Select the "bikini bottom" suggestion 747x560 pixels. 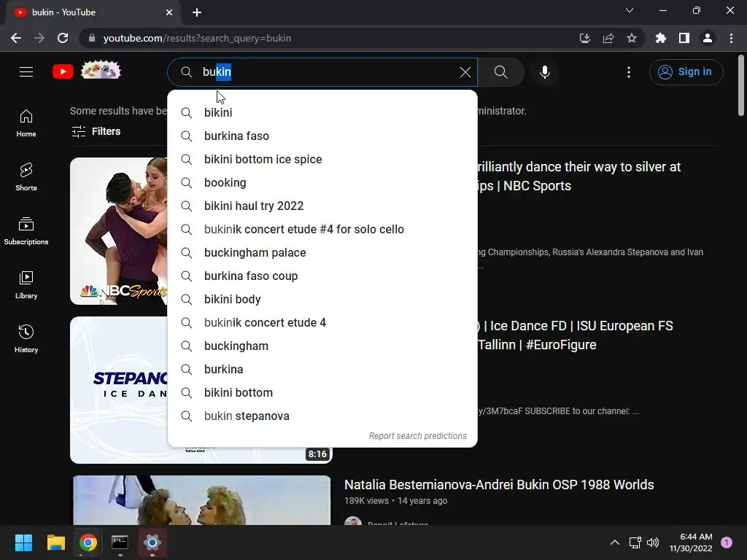322,392
